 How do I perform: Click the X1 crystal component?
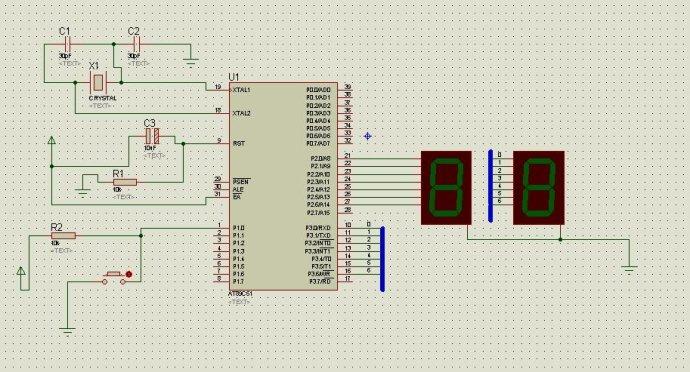[x=98, y=82]
